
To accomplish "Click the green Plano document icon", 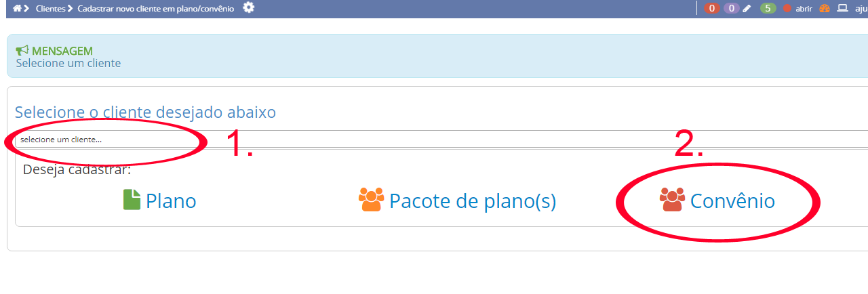I will pos(132,200).
